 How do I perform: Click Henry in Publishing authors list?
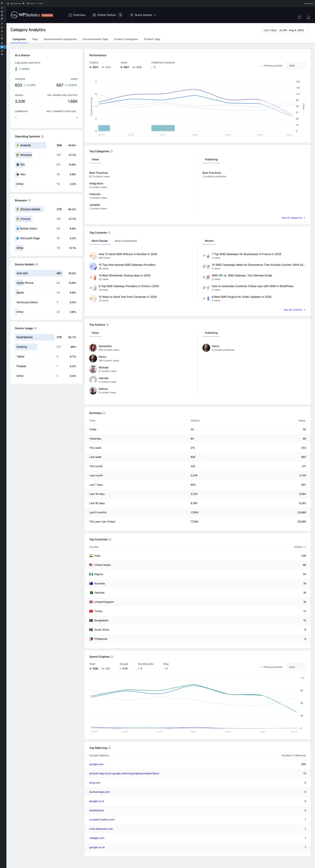[x=215, y=346]
